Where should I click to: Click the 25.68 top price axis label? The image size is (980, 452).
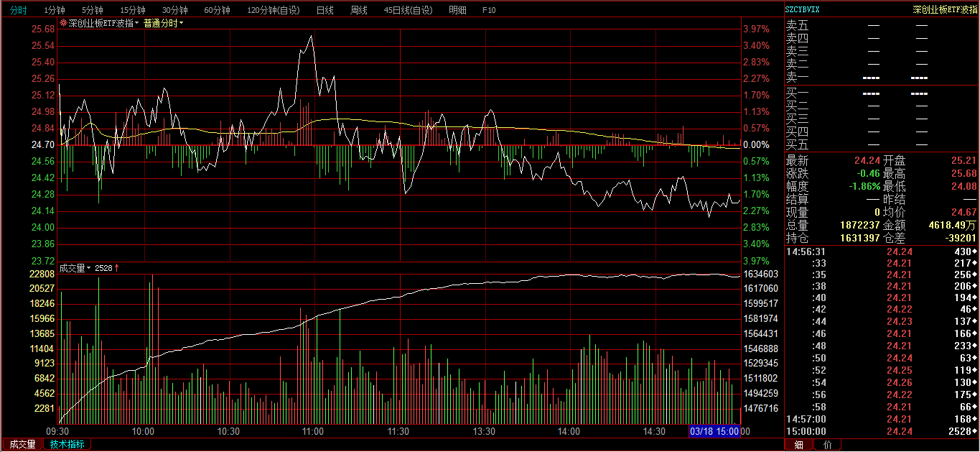43,29
